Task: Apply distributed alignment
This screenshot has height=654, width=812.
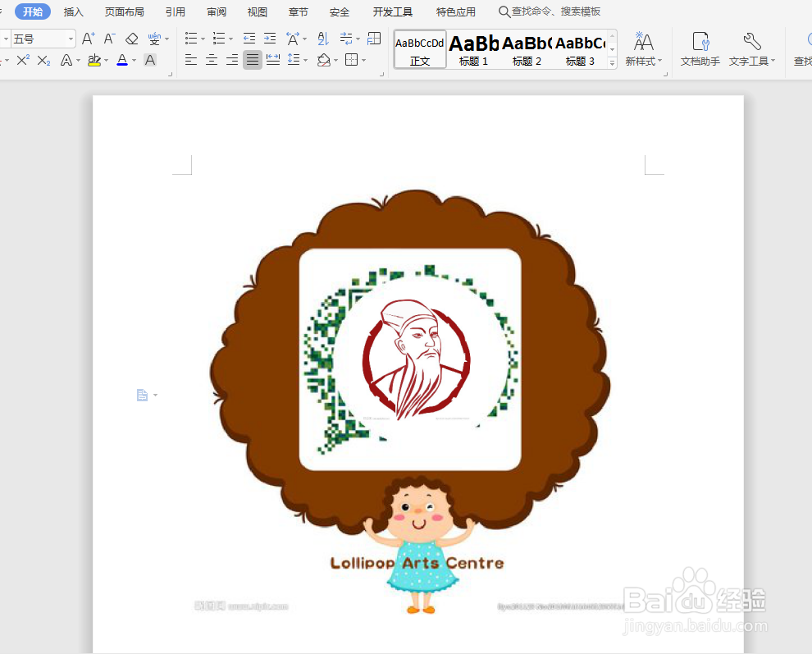Action: click(x=273, y=60)
